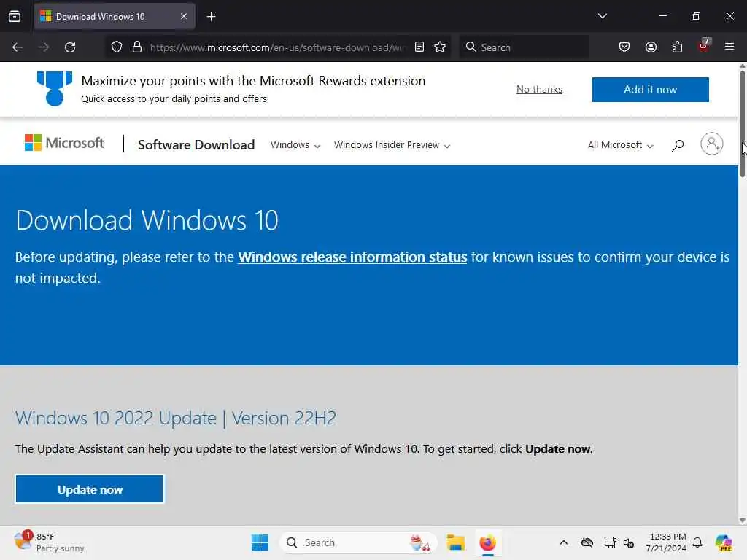Reload the current page
The width and height of the screenshot is (747, 560).
[x=70, y=47]
